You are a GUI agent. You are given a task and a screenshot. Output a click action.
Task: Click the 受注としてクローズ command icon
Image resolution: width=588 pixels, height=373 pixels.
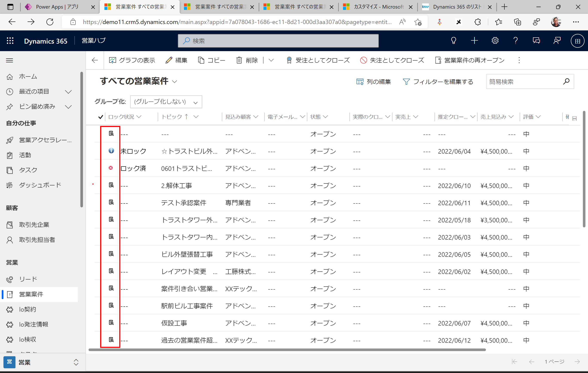[x=289, y=60]
